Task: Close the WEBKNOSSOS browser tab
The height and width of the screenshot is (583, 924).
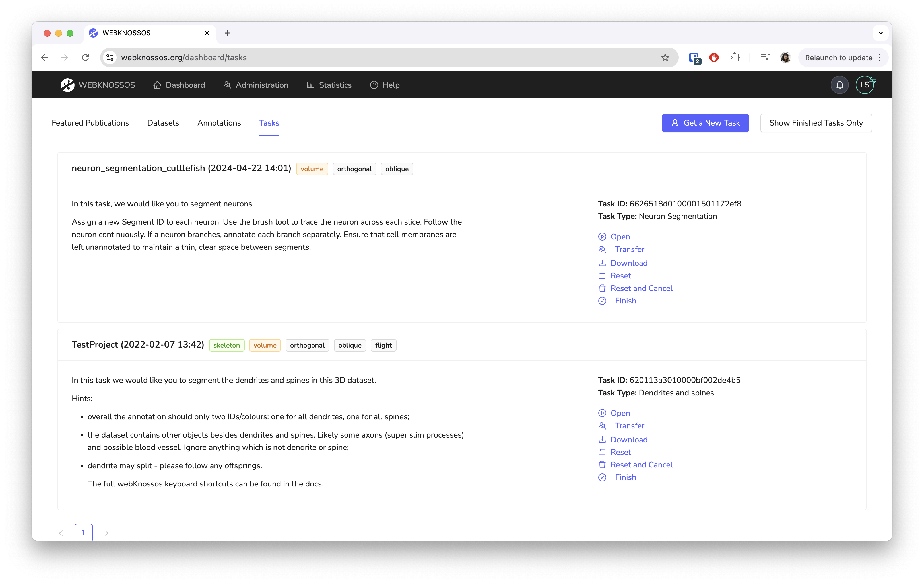Action: (207, 33)
